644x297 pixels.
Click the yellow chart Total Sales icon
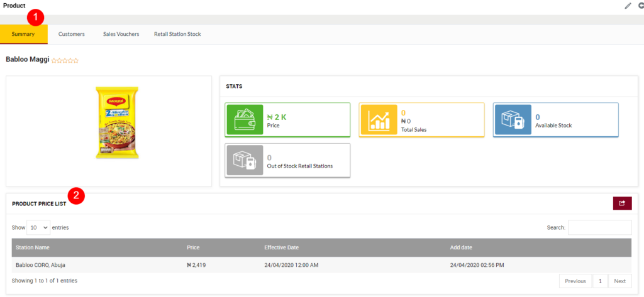tap(379, 120)
